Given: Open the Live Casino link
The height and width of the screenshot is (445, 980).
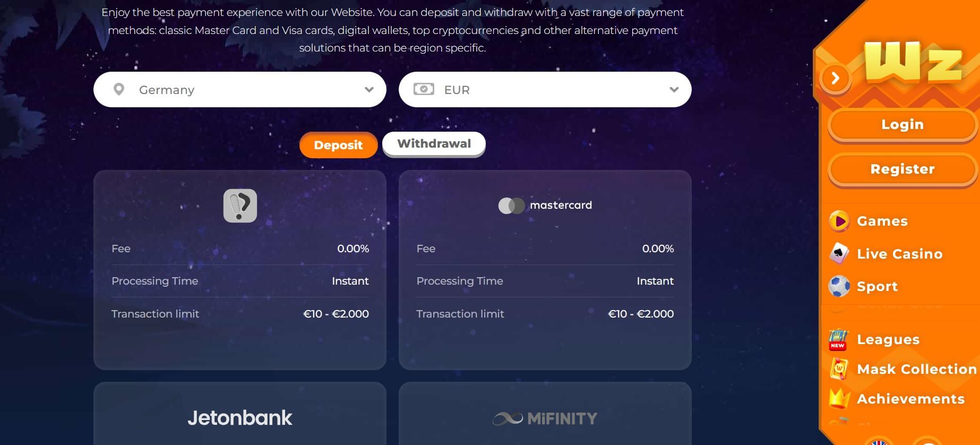Looking at the screenshot, I should click(899, 254).
